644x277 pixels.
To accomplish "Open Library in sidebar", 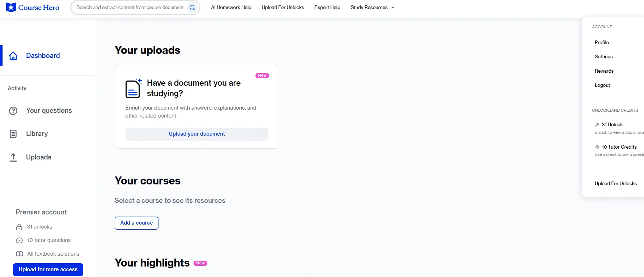I will click(37, 134).
